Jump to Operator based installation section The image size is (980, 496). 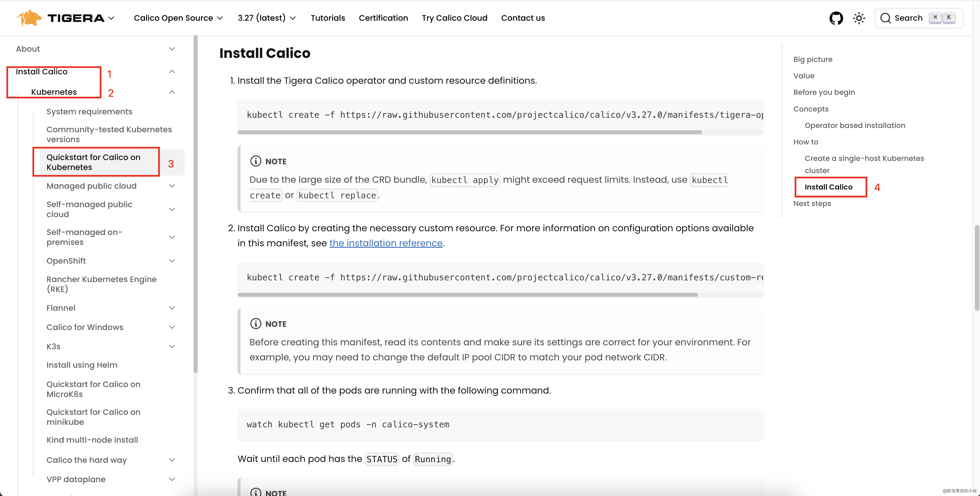(x=855, y=125)
